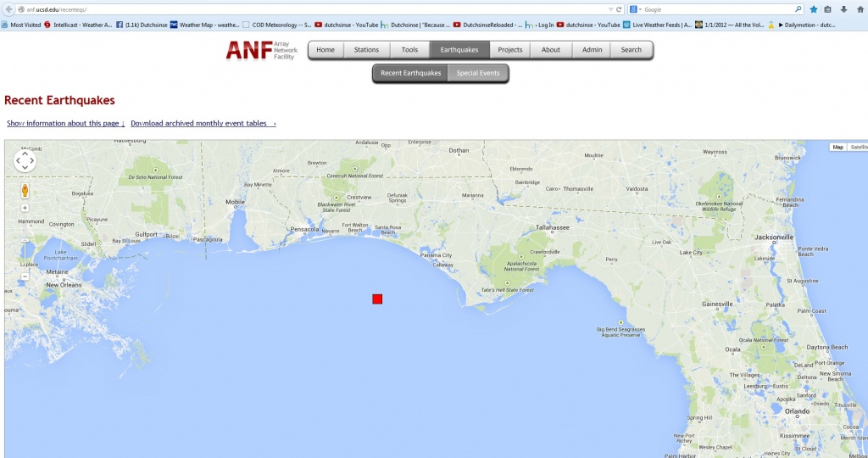Zoom in using the map plus button
Screen dimensions: 868x458
click(x=25, y=208)
